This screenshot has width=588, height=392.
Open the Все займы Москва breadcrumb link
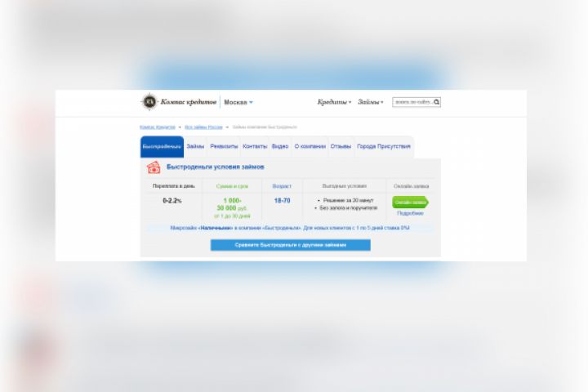click(x=203, y=127)
